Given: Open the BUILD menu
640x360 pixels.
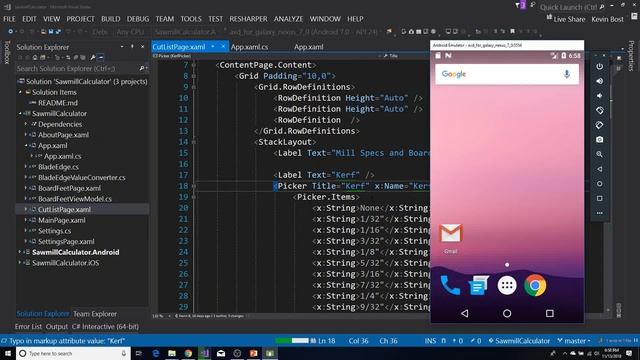Looking at the screenshot, I should [x=111, y=19].
